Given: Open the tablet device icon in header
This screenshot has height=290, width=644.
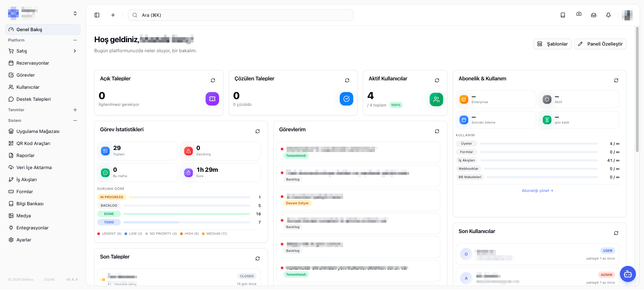Looking at the screenshot, I should 563,15.
